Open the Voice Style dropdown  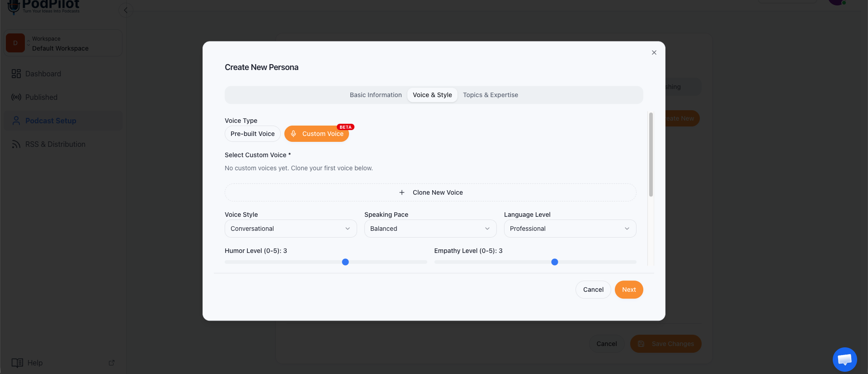click(x=291, y=229)
